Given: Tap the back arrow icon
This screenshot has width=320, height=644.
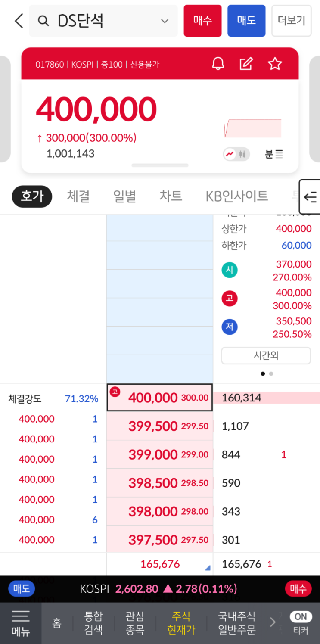Looking at the screenshot, I should tap(19, 21).
